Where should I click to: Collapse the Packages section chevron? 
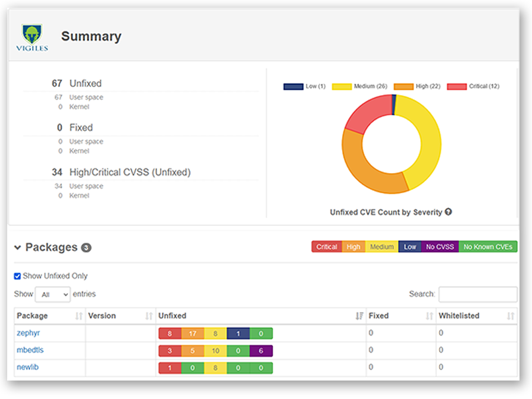click(18, 247)
